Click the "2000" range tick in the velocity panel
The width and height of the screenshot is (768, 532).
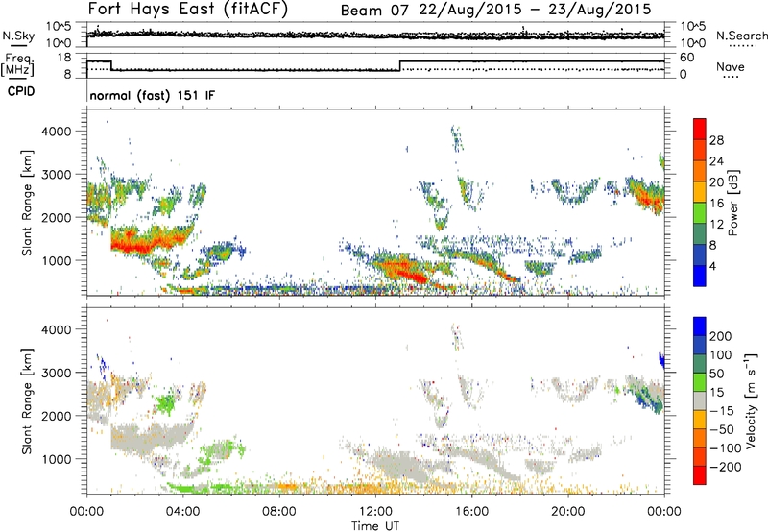click(57, 416)
